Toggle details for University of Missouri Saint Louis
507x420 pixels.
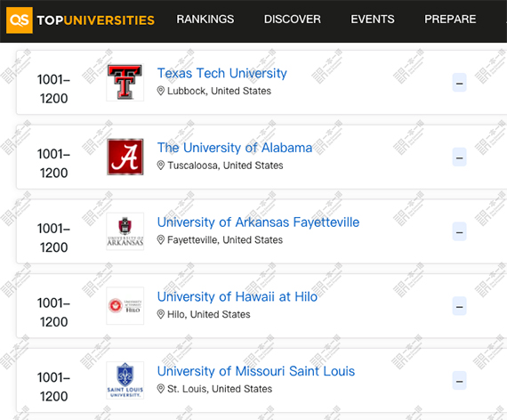(x=459, y=381)
